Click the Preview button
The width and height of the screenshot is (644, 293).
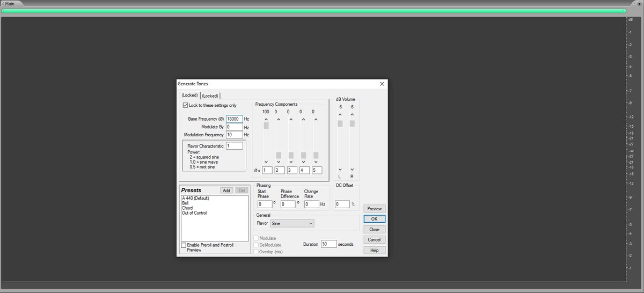pos(374,208)
